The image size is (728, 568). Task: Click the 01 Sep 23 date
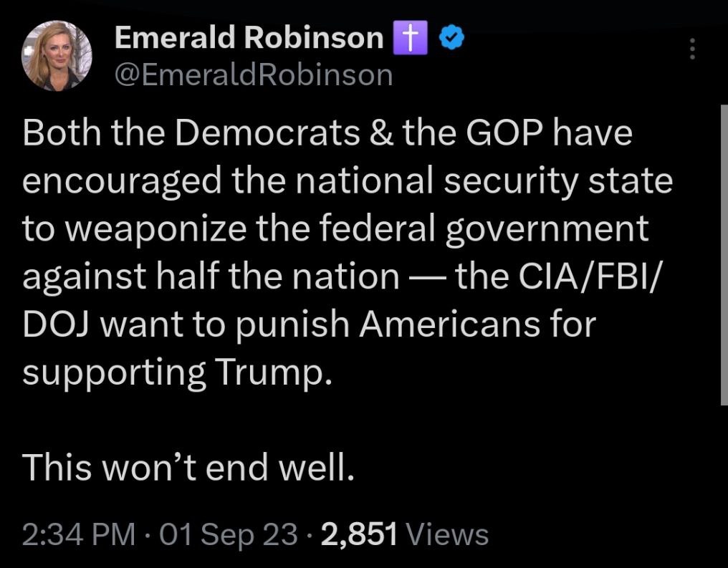pos(228,534)
